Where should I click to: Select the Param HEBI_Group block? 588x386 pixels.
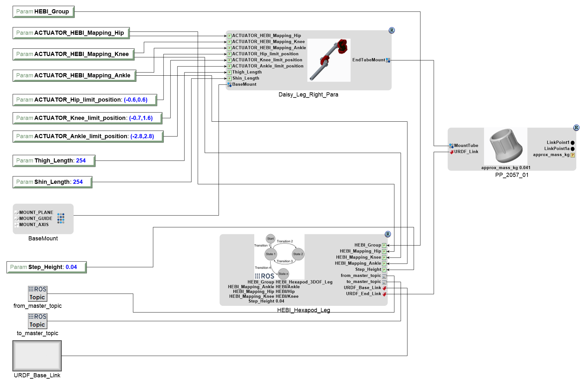[43, 12]
